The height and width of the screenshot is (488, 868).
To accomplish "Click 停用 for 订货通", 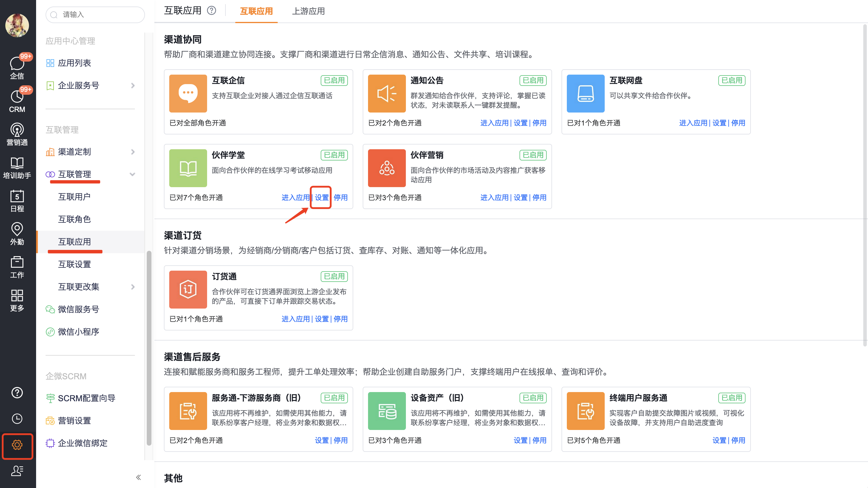I will tap(341, 319).
